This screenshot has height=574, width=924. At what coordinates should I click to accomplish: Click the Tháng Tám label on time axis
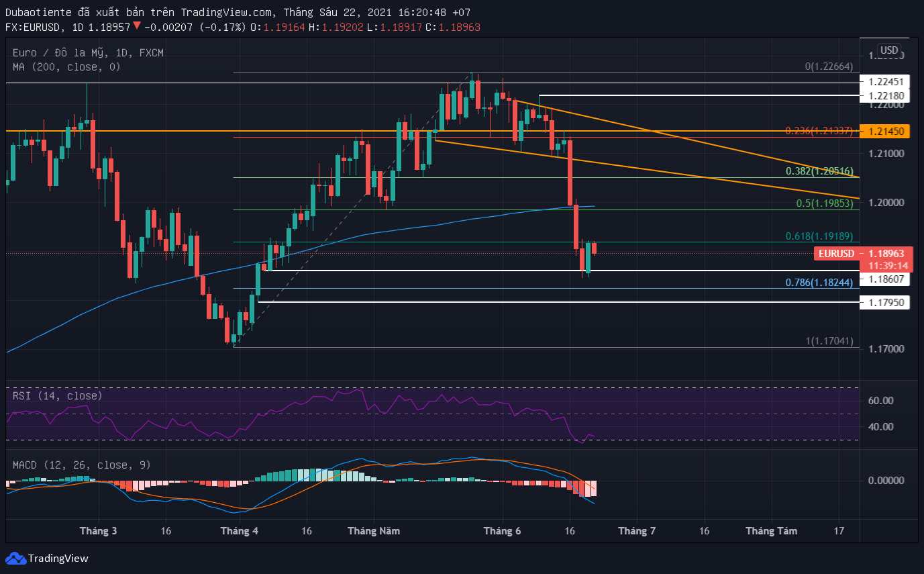tap(772, 531)
